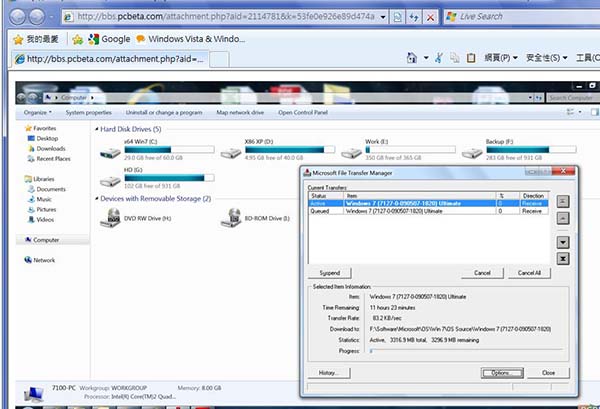Click the Cancel button in Transfer Manager
The image size is (600, 409).
[482, 273]
